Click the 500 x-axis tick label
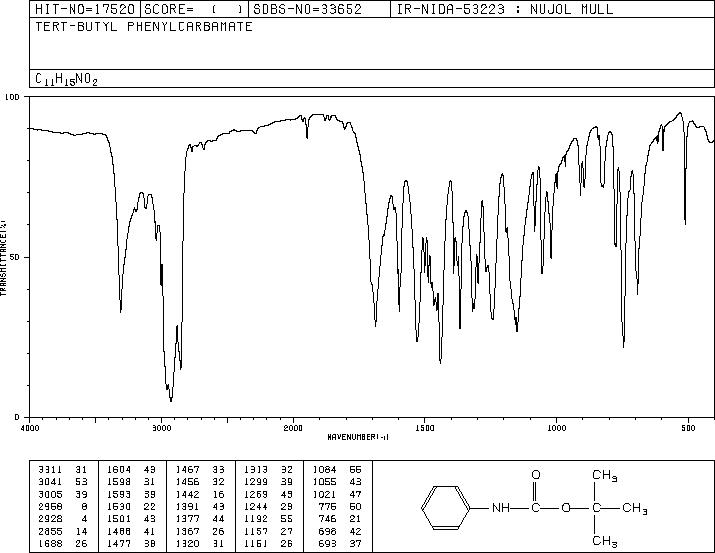Screen dimensions: 715x553 (x=688, y=428)
